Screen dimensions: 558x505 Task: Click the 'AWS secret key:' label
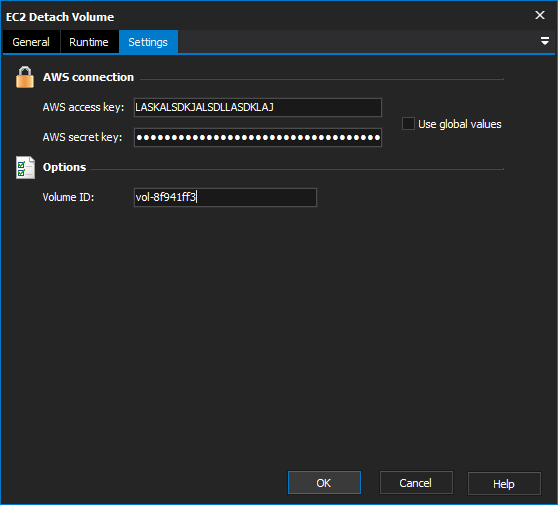[x=82, y=137]
